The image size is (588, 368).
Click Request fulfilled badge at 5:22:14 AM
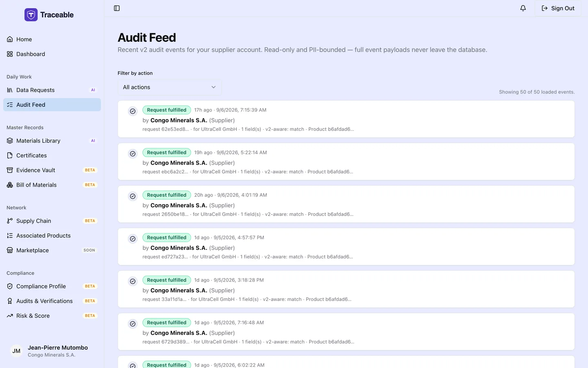[167, 153]
